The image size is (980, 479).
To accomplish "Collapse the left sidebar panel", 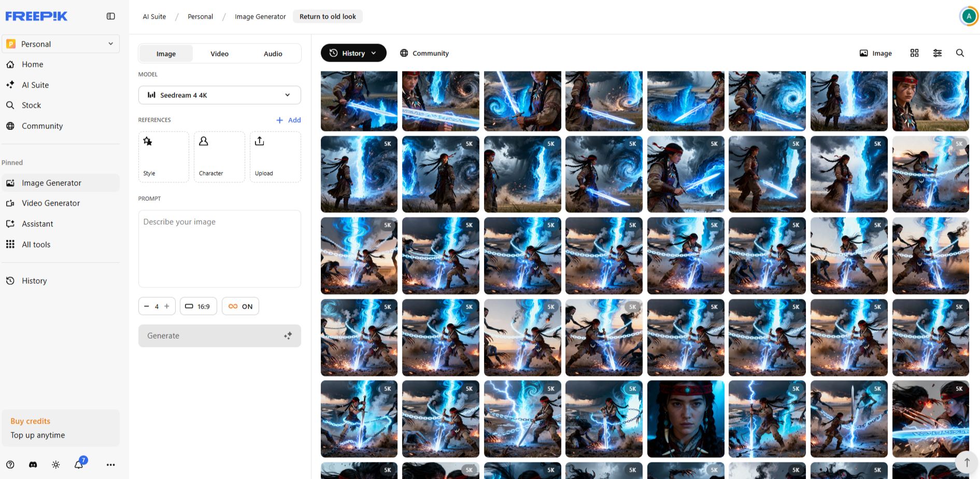I will pos(111,16).
